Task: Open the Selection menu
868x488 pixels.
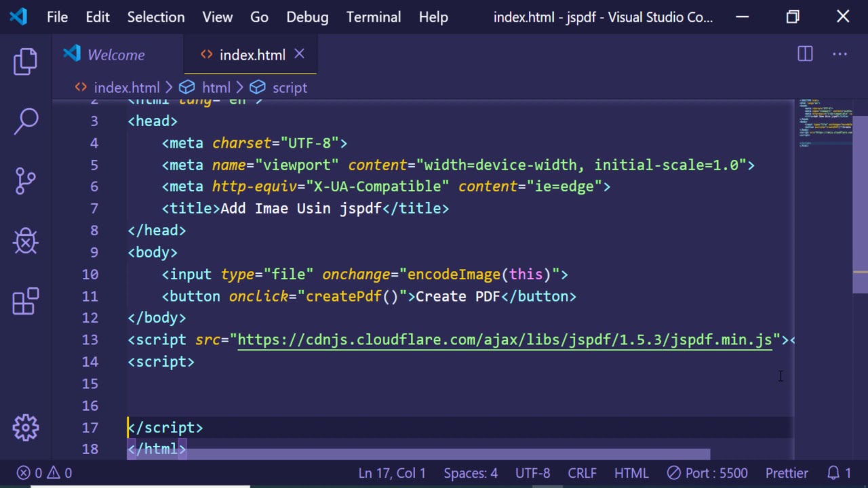Action: (x=155, y=17)
